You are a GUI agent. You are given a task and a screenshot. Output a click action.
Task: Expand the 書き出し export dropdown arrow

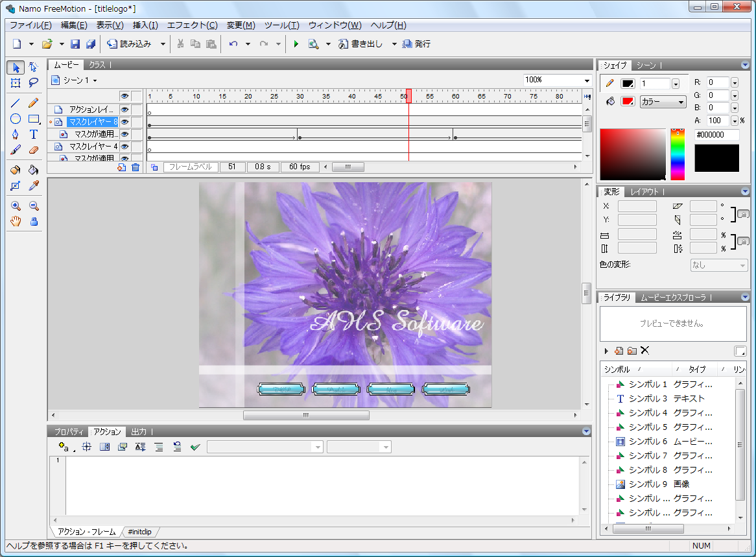point(394,44)
